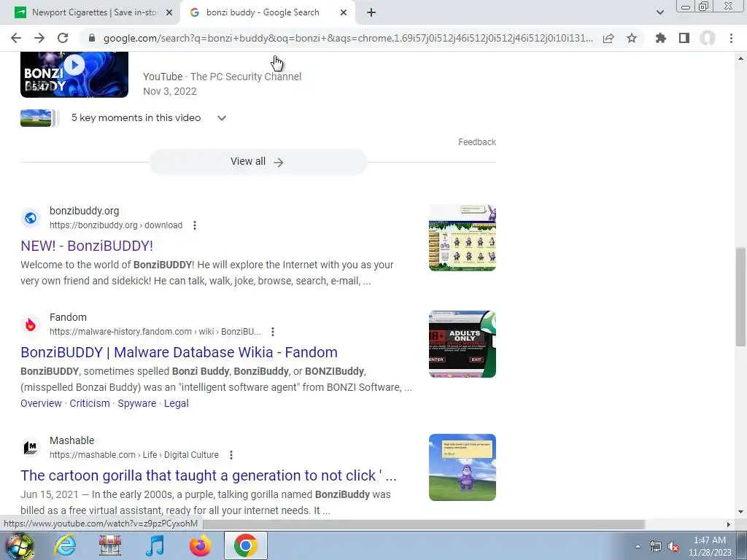Screen dimensions: 747x560
Task: Open the cartoon gorilla Mashable article
Action: pos(209,475)
